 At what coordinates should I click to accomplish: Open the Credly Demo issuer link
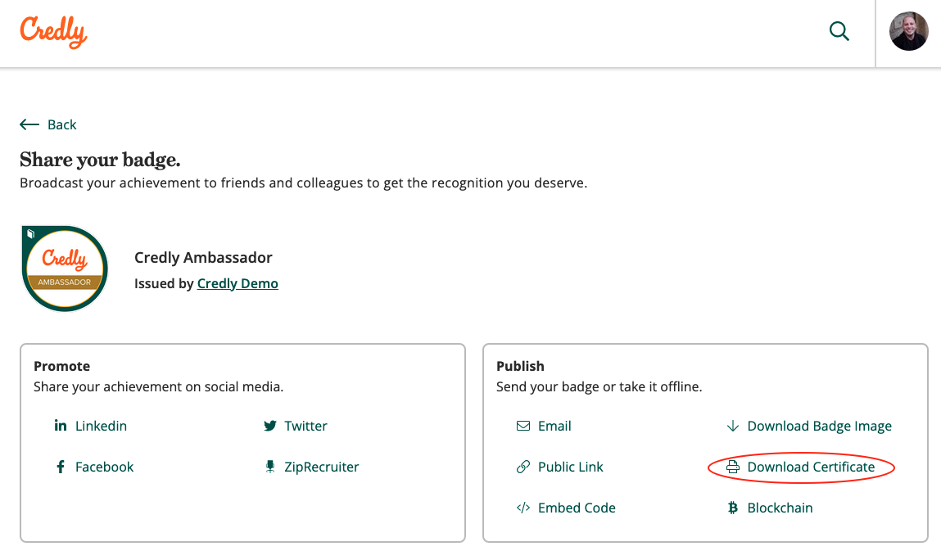[238, 283]
